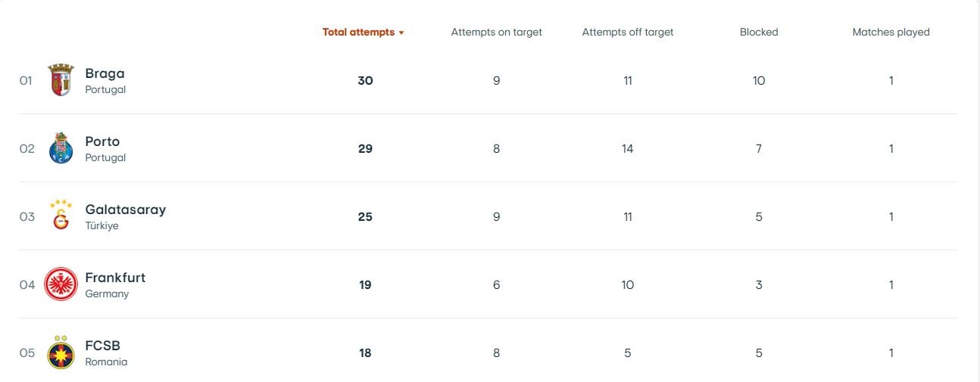Open the Braga team link
This screenshot has width=980, height=382.
[x=105, y=73]
